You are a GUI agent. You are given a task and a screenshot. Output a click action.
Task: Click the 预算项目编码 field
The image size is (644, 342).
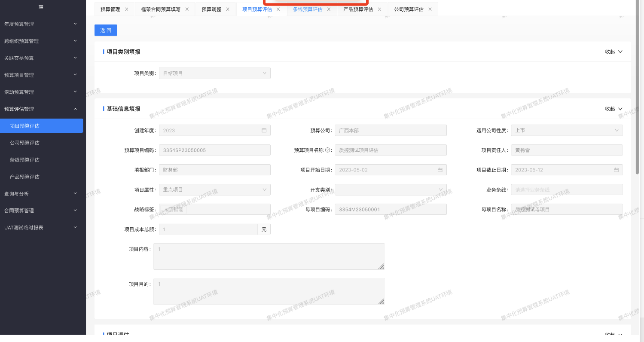[x=215, y=150]
